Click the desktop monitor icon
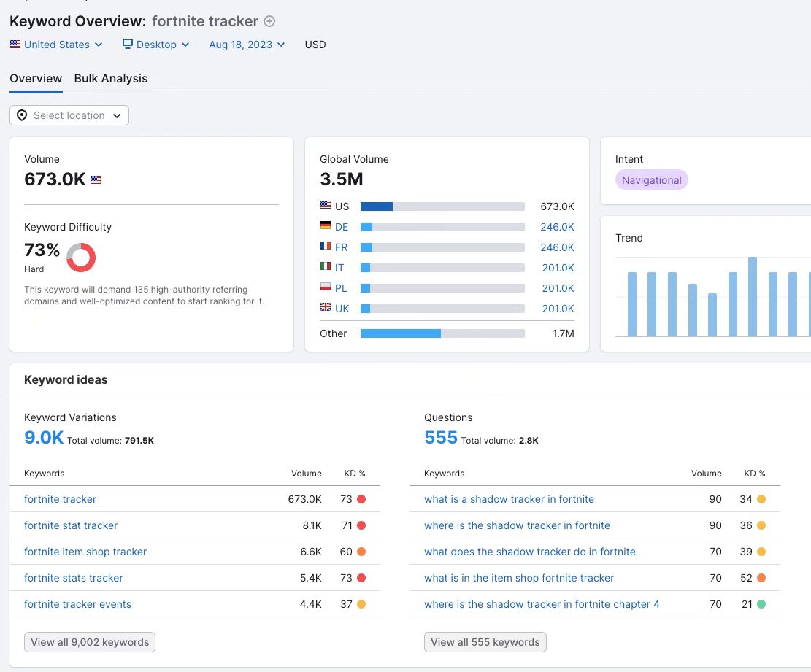Image resolution: width=811 pixels, height=672 pixels. [x=127, y=44]
